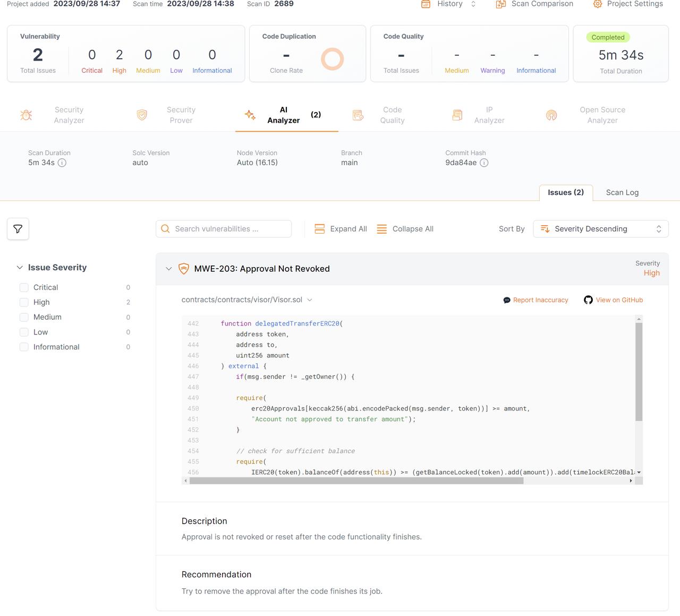This screenshot has height=616, width=680.
Task: Click the Code Quality icon
Action: click(x=358, y=115)
